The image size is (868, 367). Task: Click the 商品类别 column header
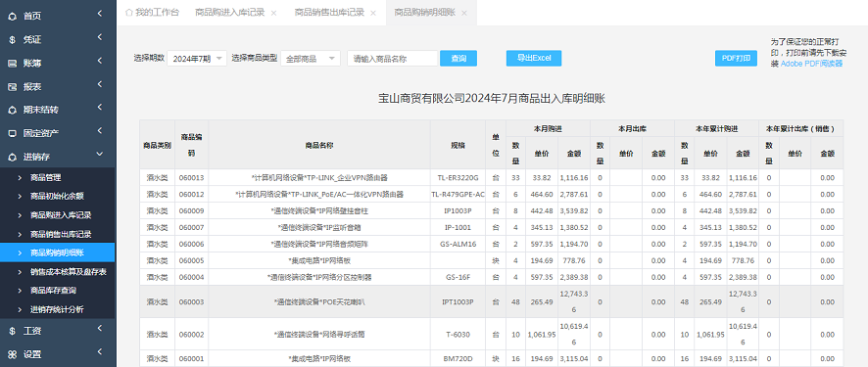tap(157, 146)
